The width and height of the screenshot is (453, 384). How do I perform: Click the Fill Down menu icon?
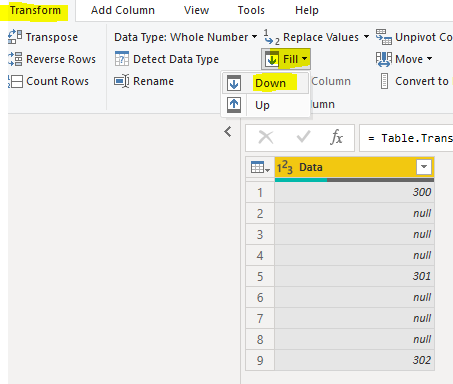[234, 83]
